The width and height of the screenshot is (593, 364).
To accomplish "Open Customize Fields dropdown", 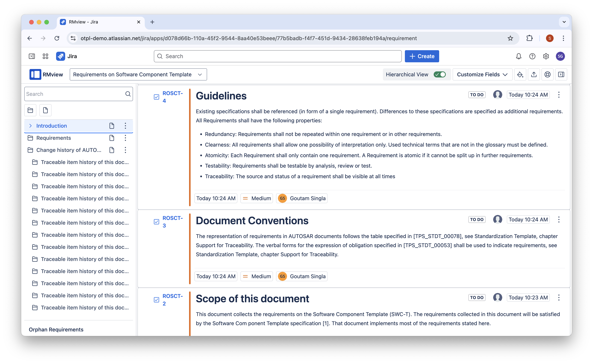I will (x=482, y=75).
